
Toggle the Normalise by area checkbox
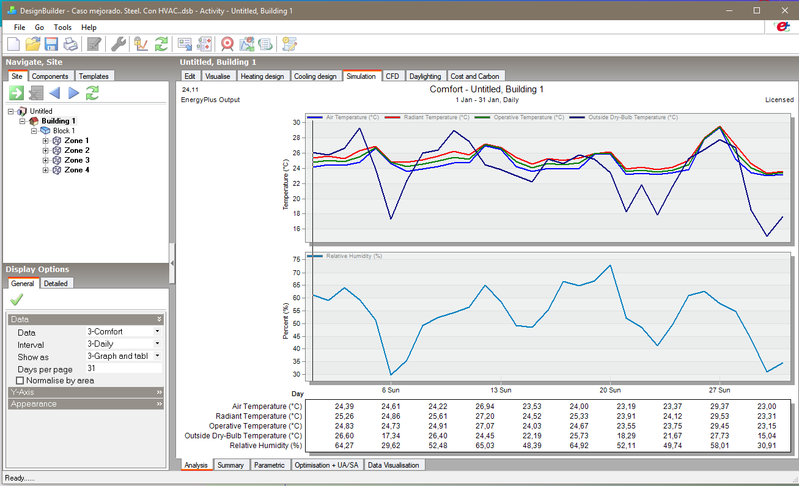(20, 381)
